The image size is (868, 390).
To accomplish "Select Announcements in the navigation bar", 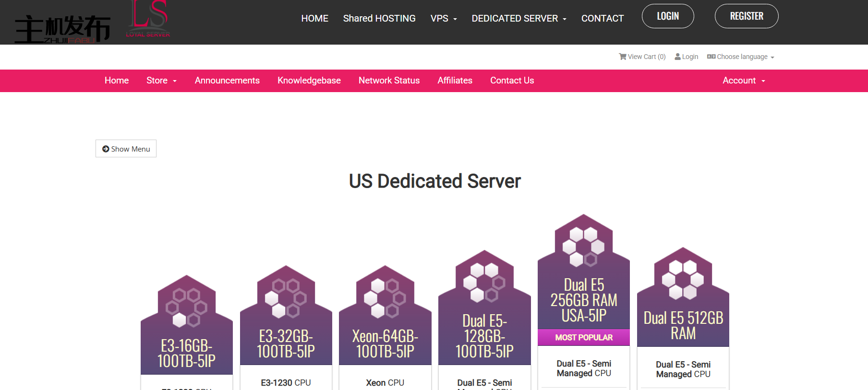I will [x=227, y=81].
